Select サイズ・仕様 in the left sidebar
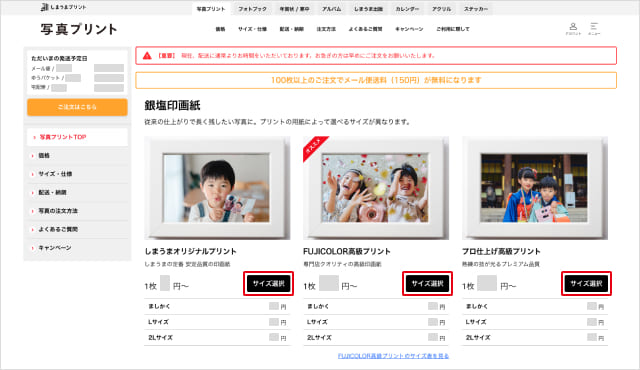The width and height of the screenshot is (640, 370). tap(77, 174)
